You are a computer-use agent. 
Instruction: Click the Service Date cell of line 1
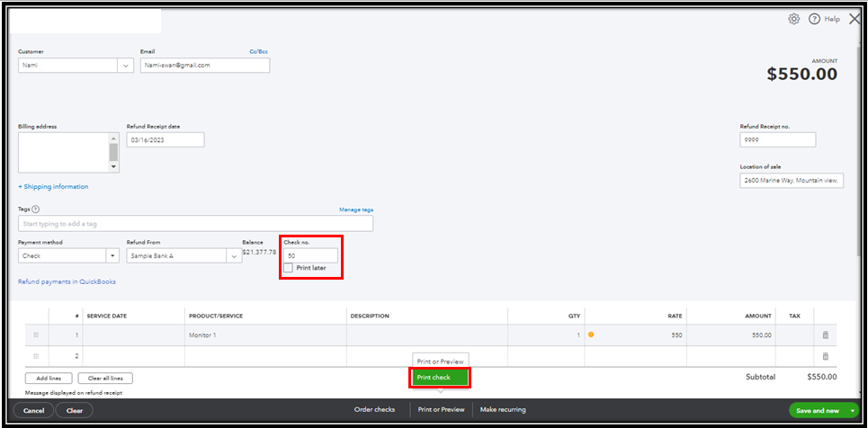(x=133, y=335)
